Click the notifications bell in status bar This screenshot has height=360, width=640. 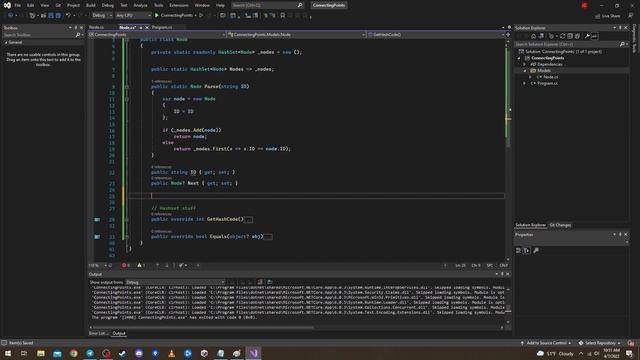[631, 343]
